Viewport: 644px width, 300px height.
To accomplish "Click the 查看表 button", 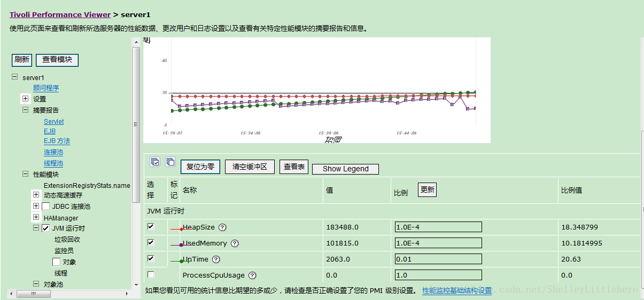I will coord(294,167).
